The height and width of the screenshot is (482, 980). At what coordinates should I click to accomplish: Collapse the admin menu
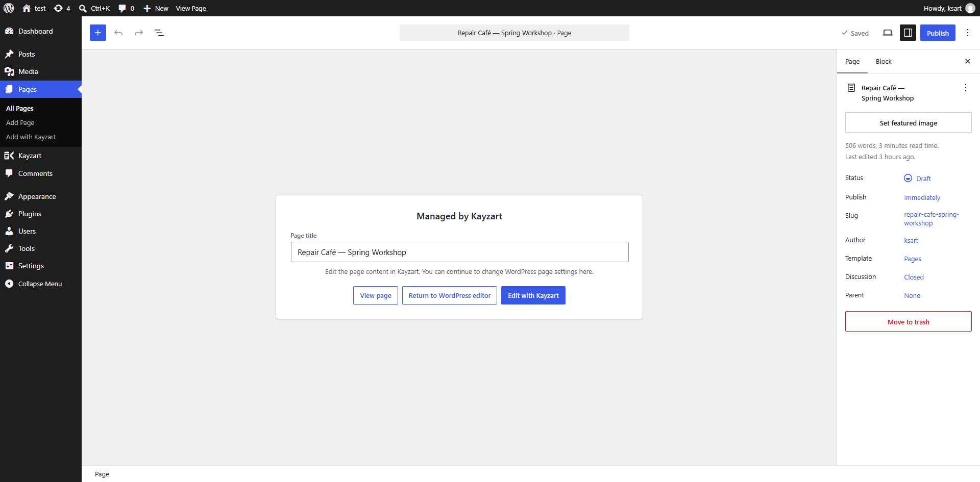(41, 284)
